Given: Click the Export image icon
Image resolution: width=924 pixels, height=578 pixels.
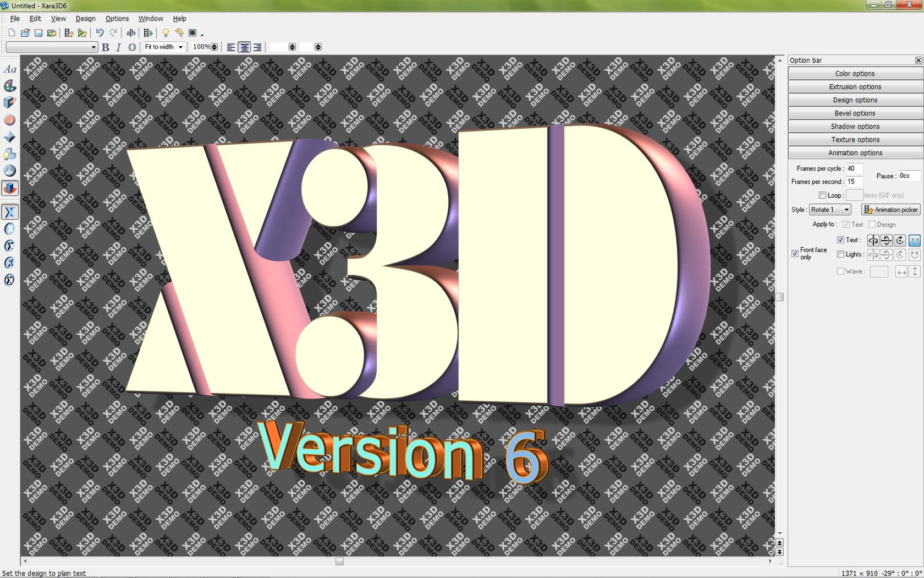Looking at the screenshot, I should click(52, 33).
